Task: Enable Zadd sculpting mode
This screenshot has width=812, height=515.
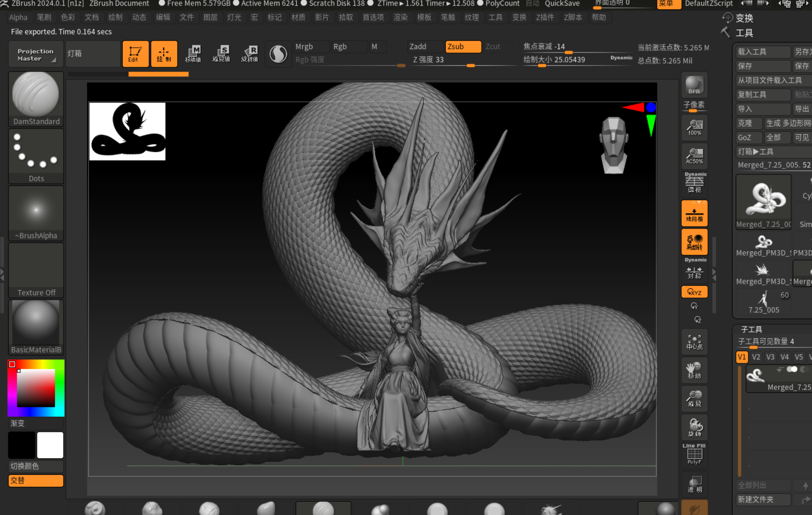Action: point(425,47)
